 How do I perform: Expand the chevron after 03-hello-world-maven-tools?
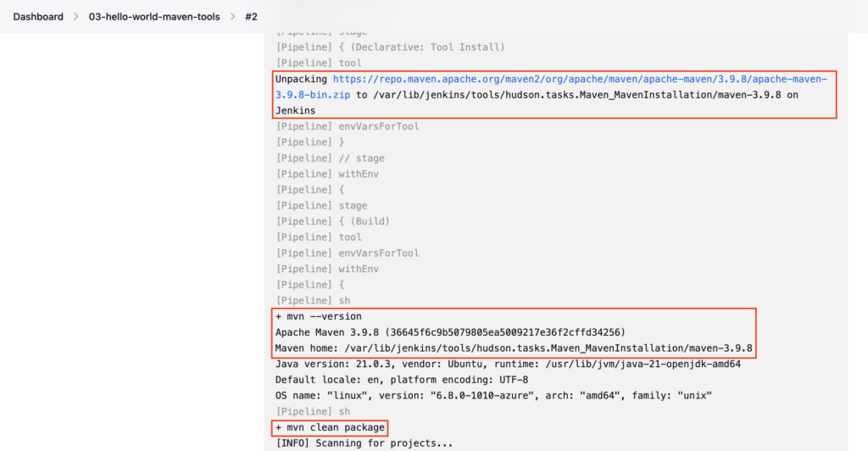click(x=232, y=17)
